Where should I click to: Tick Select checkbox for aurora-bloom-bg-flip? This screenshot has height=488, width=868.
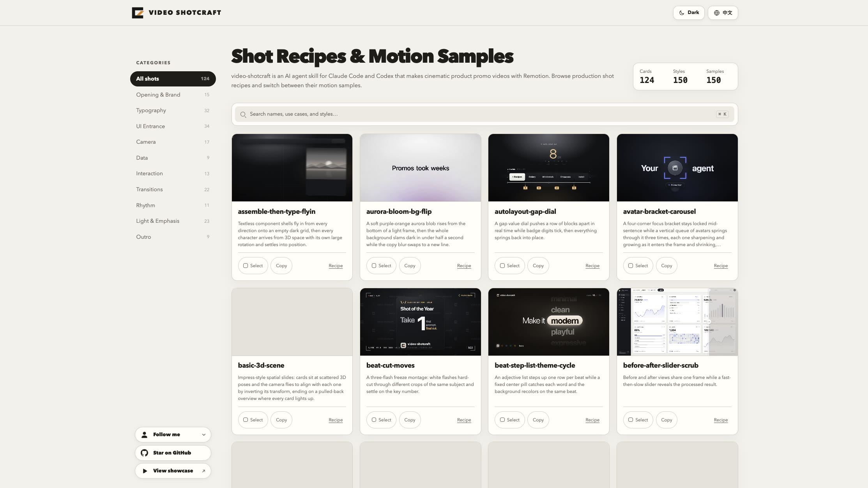coord(374,266)
